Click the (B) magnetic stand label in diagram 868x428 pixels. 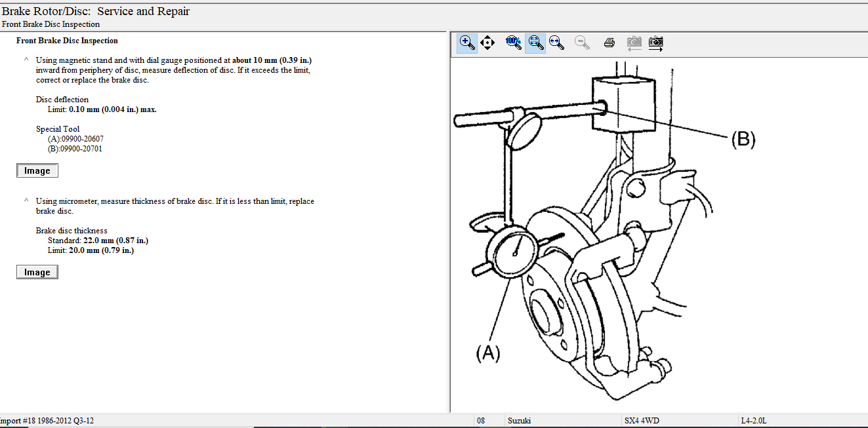tap(743, 139)
